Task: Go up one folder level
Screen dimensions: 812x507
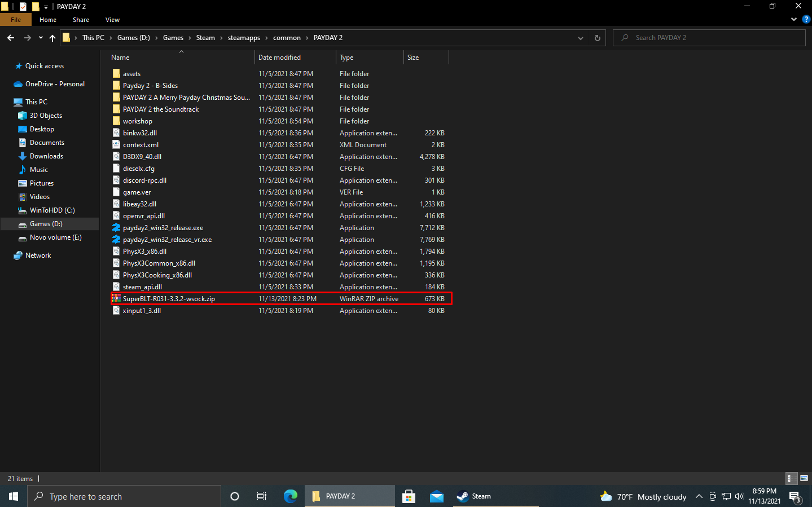Action: 52,38
